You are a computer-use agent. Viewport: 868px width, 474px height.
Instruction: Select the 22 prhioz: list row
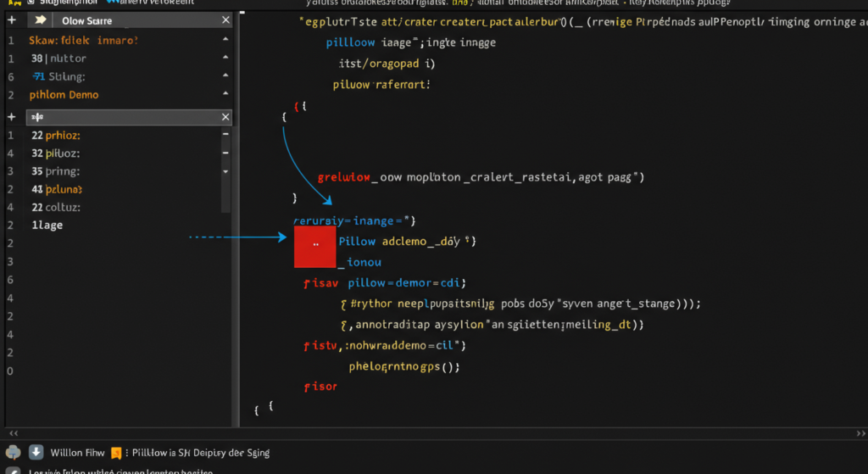56,135
